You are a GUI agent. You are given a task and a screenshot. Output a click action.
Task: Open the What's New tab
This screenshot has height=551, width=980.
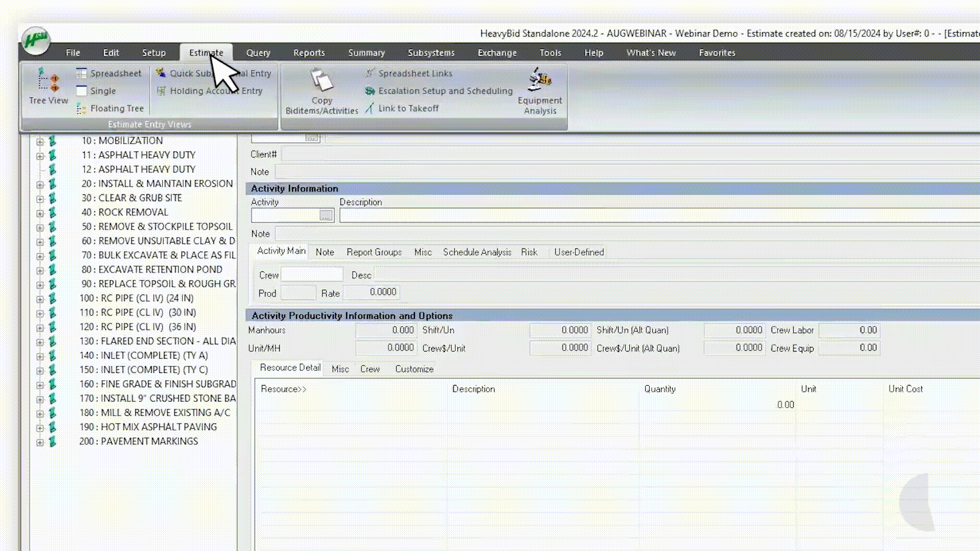[651, 53]
